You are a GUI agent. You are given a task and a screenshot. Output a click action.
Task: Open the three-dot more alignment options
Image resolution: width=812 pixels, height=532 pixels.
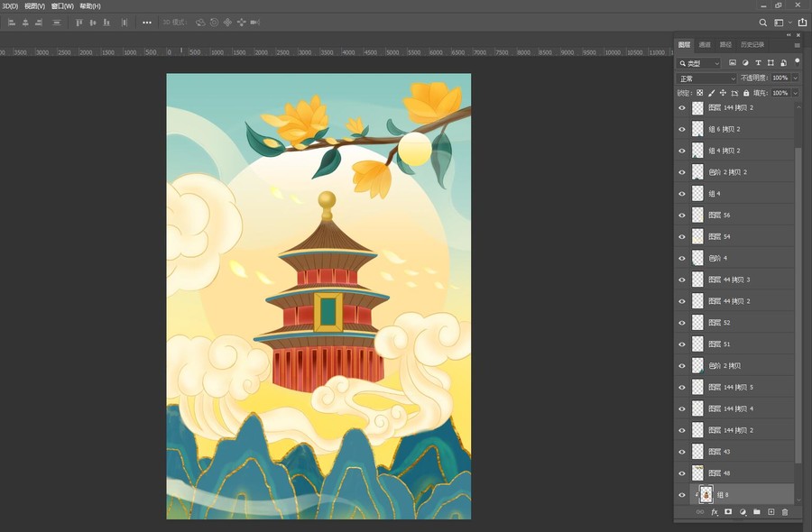(x=147, y=23)
